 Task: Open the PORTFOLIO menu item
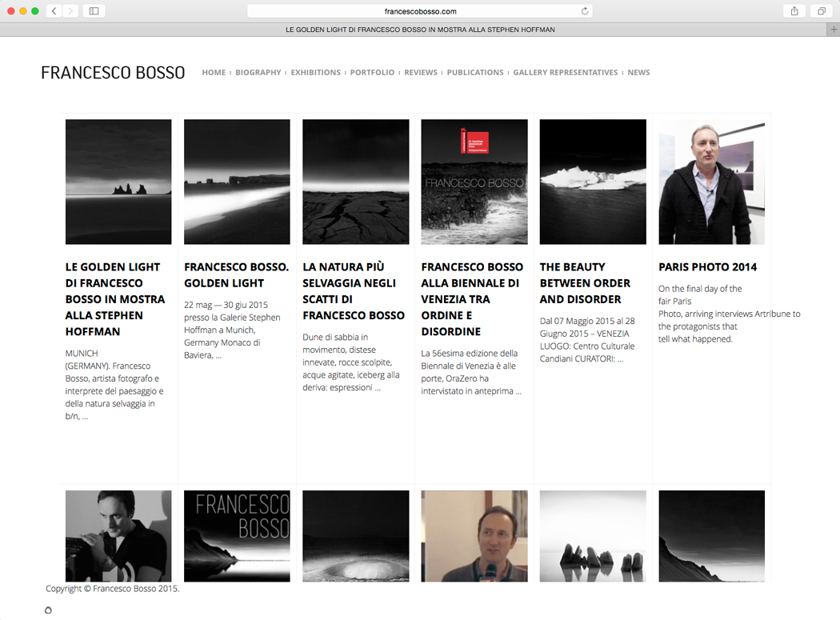point(372,72)
